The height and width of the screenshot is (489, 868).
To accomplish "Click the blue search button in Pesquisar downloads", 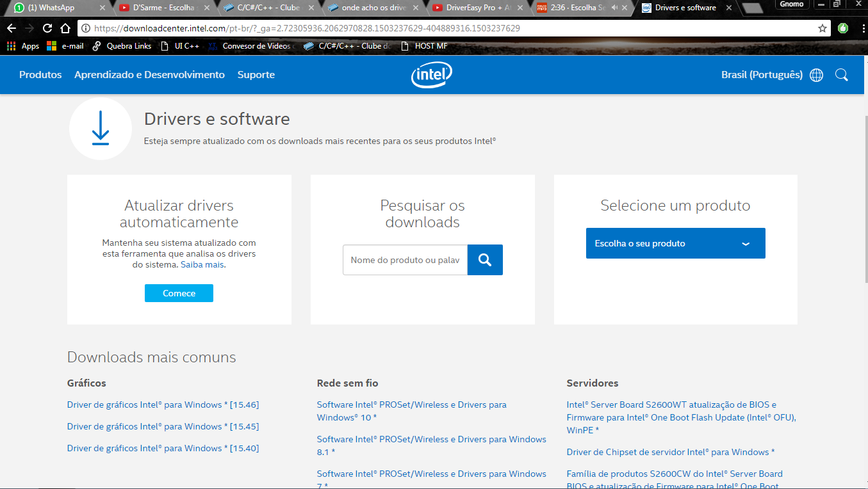I will (485, 260).
